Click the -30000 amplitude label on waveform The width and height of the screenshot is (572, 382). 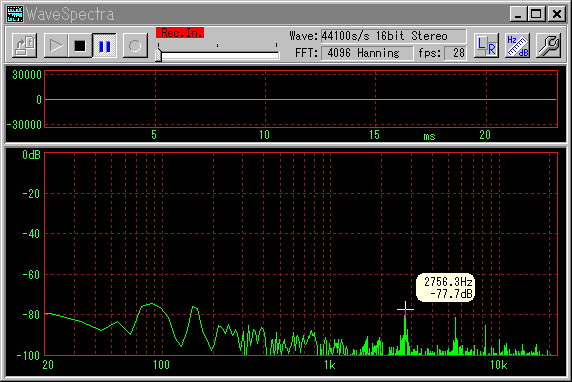[x=24, y=125]
